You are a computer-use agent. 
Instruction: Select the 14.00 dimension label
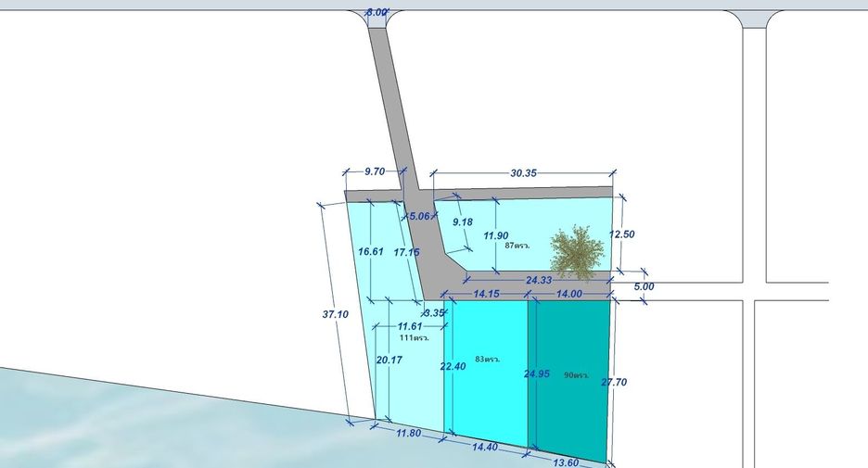point(569,294)
